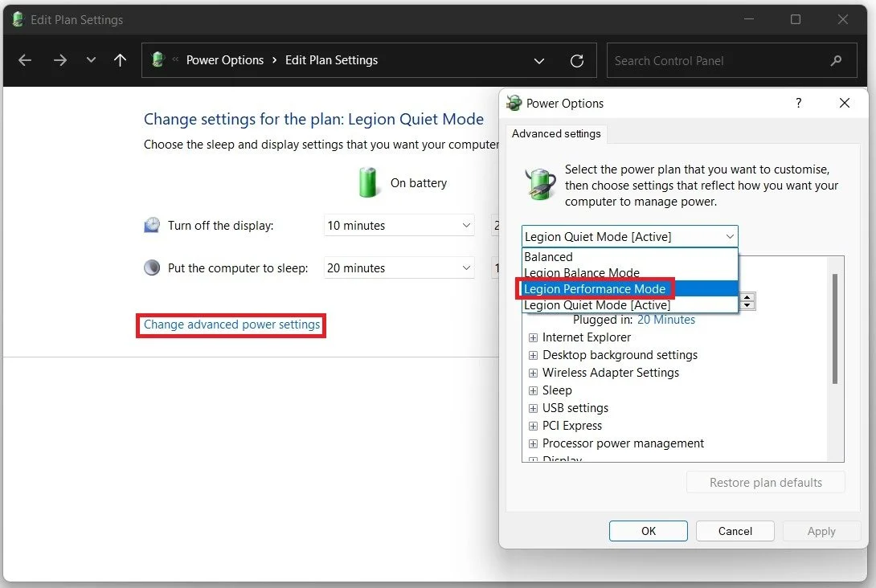Image resolution: width=876 pixels, height=588 pixels.
Task: Select the Advanced settings tab
Action: point(556,133)
